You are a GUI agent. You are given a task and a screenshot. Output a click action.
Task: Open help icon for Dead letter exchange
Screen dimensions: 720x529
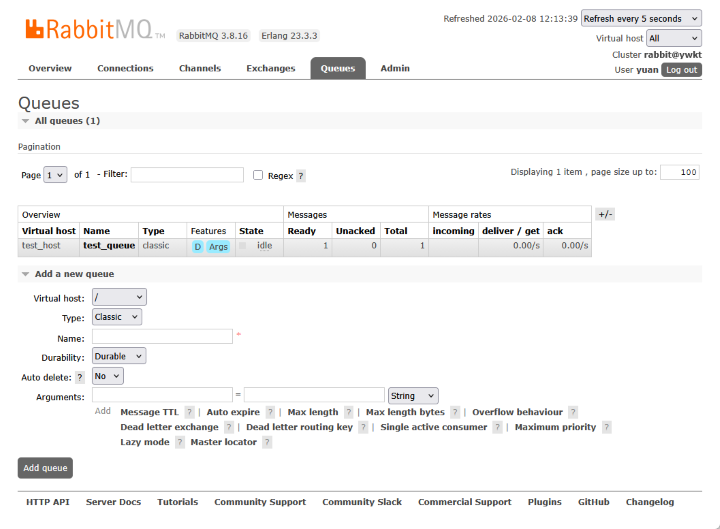tap(229, 428)
